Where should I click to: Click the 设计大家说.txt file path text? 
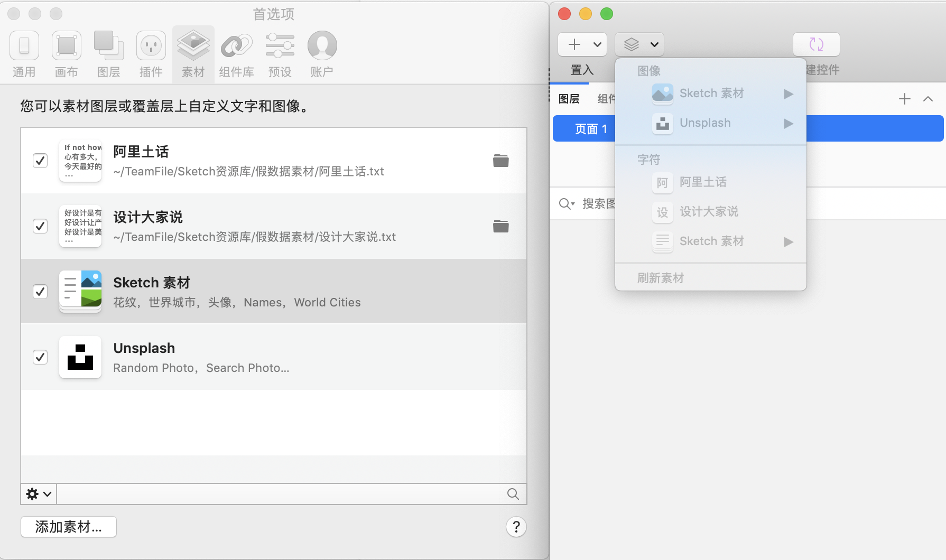click(254, 237)
